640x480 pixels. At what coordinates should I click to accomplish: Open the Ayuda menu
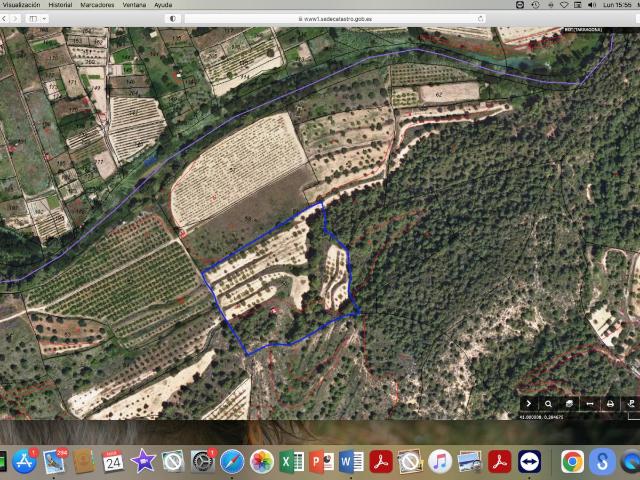[x=163, y=5]
